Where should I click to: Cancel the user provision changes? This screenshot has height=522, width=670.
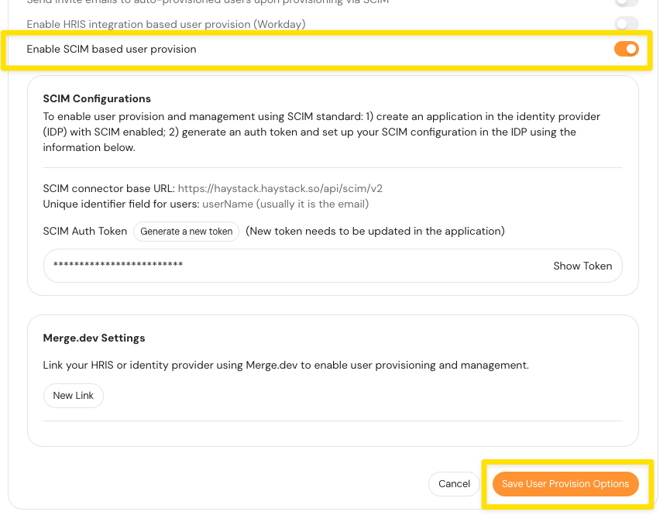coord(454,484)
